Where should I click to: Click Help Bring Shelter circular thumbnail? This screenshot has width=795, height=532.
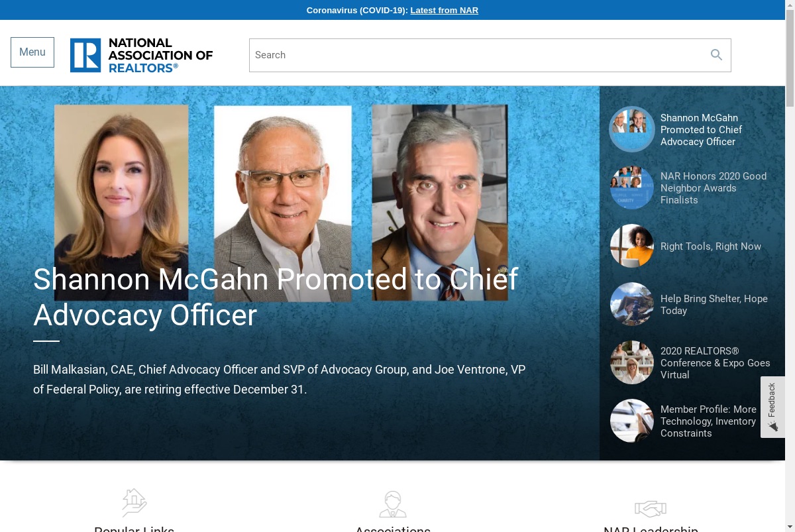click(x=632, y=304)
